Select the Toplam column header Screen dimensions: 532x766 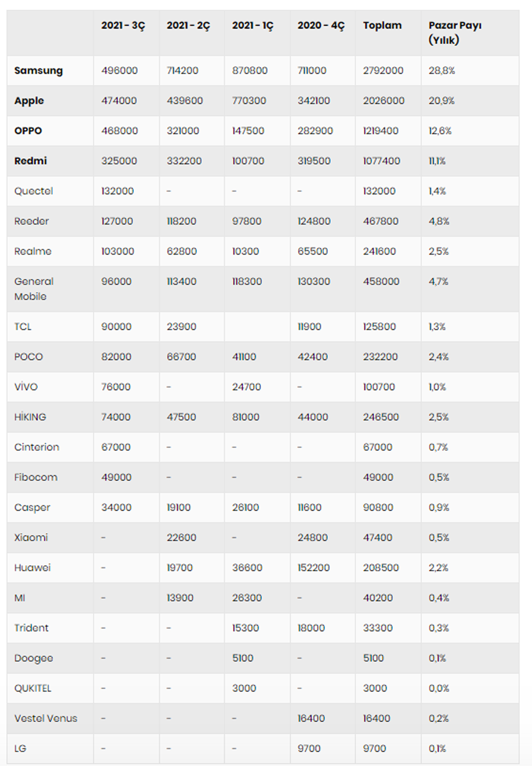(382, 25)
